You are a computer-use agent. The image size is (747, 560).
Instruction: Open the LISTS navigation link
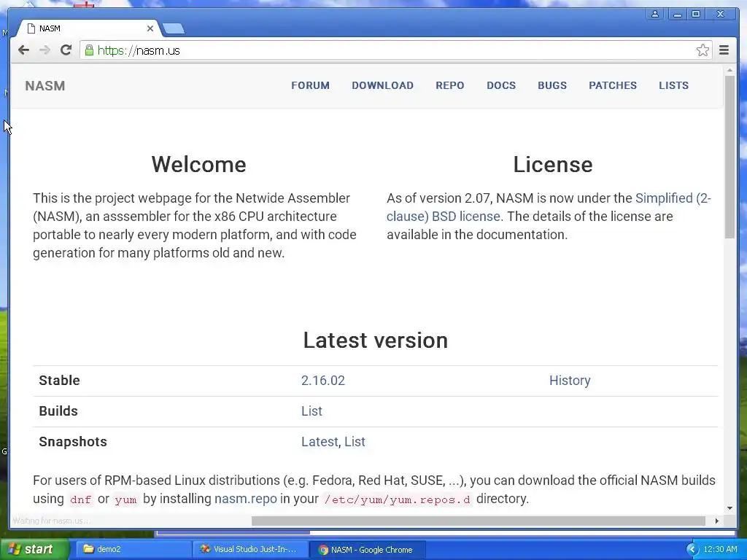(x=673, y=85)
